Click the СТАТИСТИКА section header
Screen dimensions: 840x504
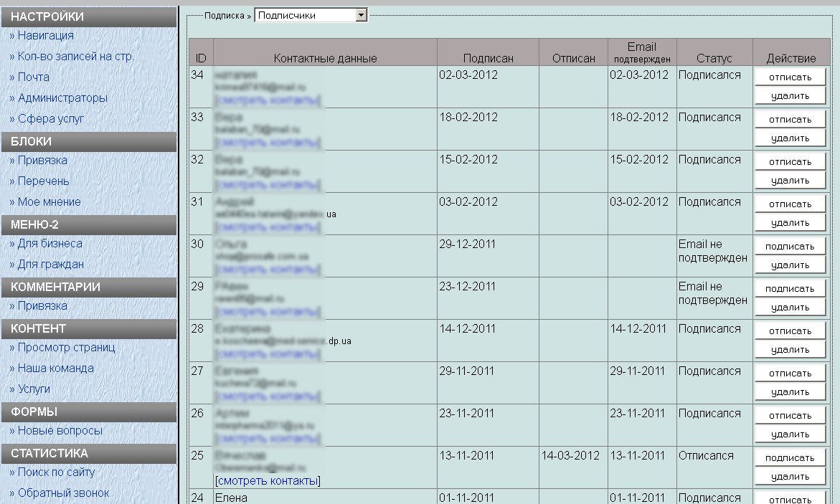[89, 453]
